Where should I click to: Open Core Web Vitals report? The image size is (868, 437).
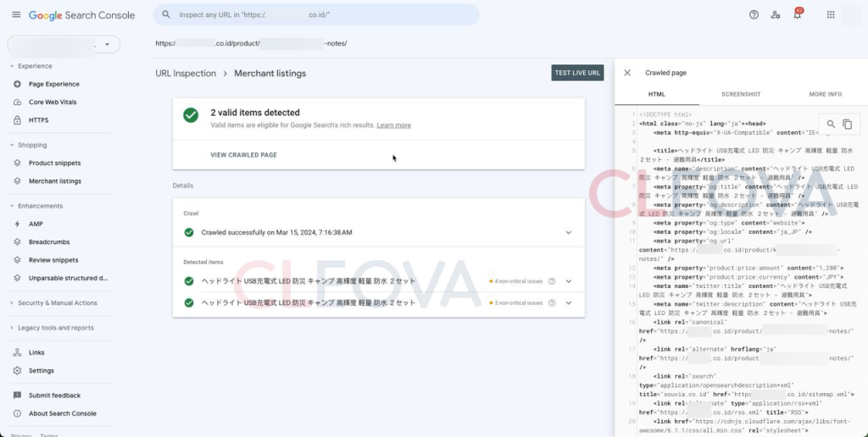(53, 102)
